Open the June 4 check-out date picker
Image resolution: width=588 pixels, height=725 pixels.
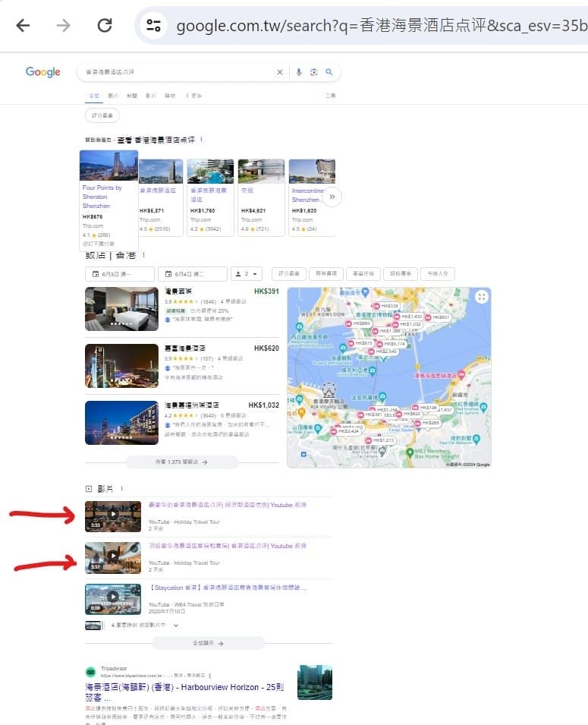192,274
